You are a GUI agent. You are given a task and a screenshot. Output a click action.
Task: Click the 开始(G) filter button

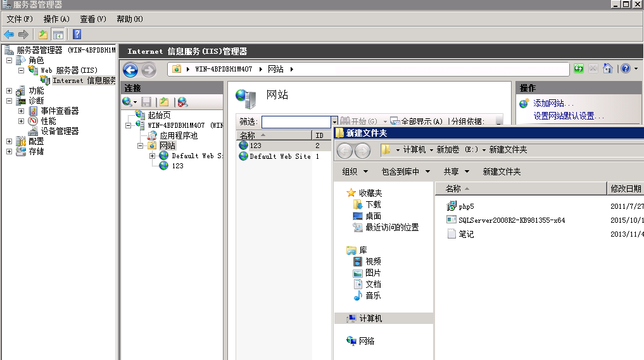tap(358, 121)
